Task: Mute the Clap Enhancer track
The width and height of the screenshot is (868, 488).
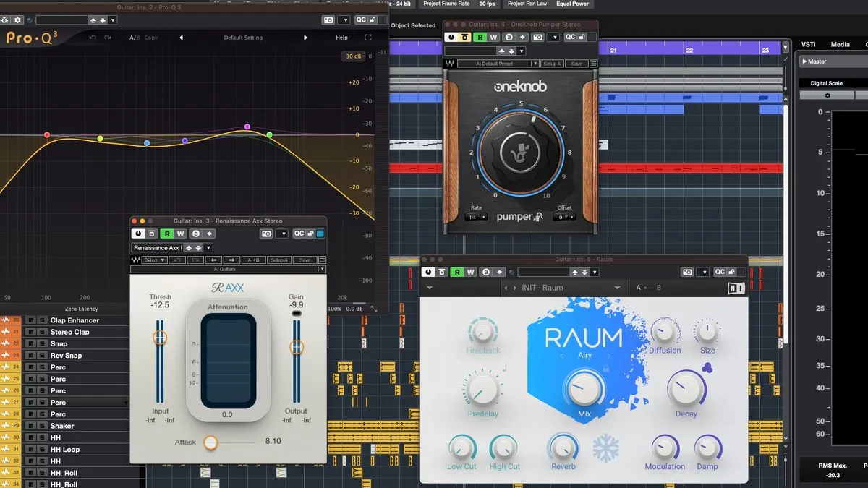Action: coord(30,320)
